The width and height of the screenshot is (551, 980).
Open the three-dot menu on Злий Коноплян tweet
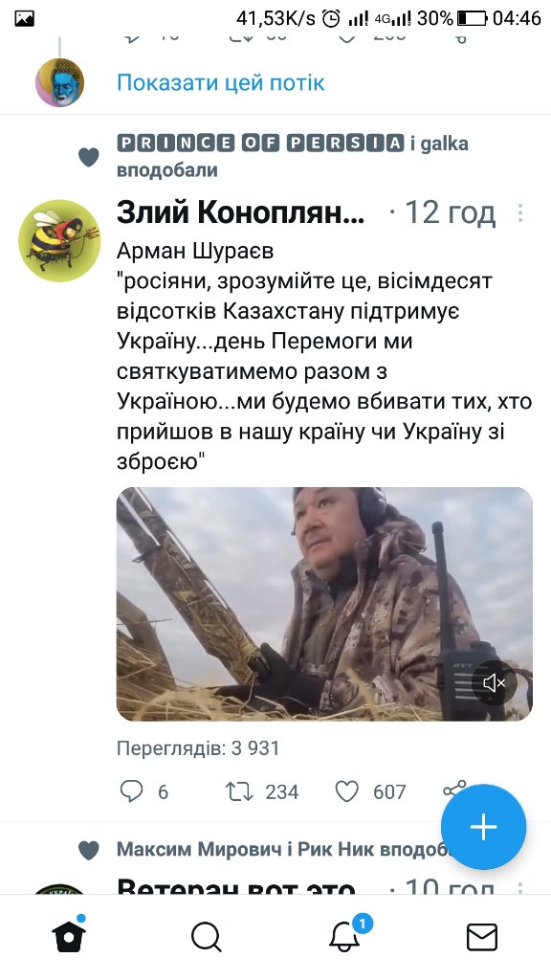(519, 213)
